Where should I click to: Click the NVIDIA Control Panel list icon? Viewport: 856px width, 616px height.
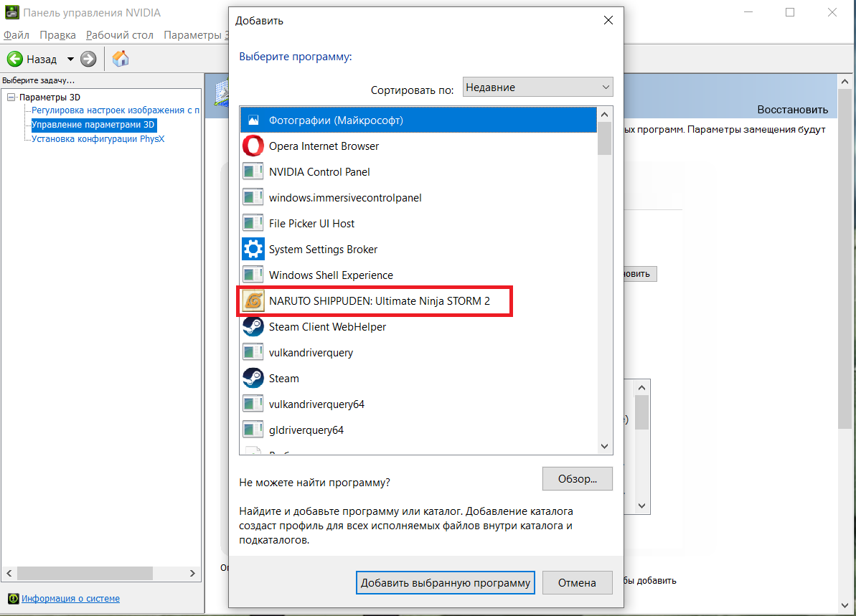[253, 172]
